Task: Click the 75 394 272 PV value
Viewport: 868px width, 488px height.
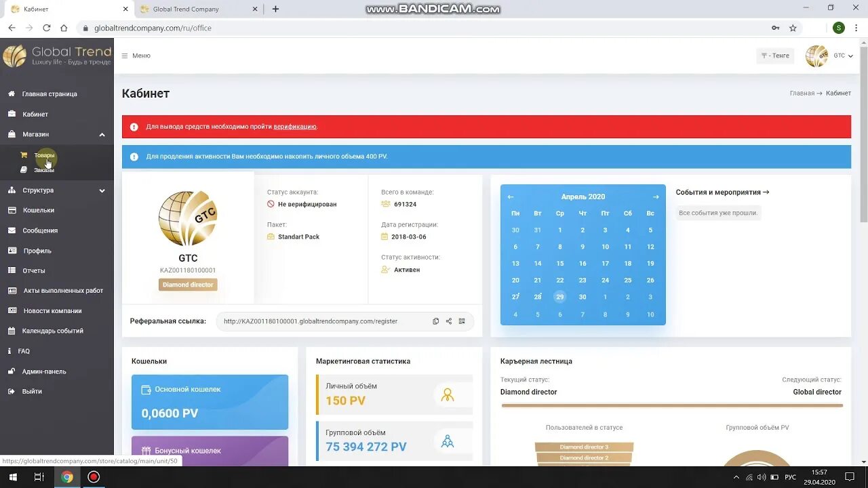Action: click(x=366, y=447)
